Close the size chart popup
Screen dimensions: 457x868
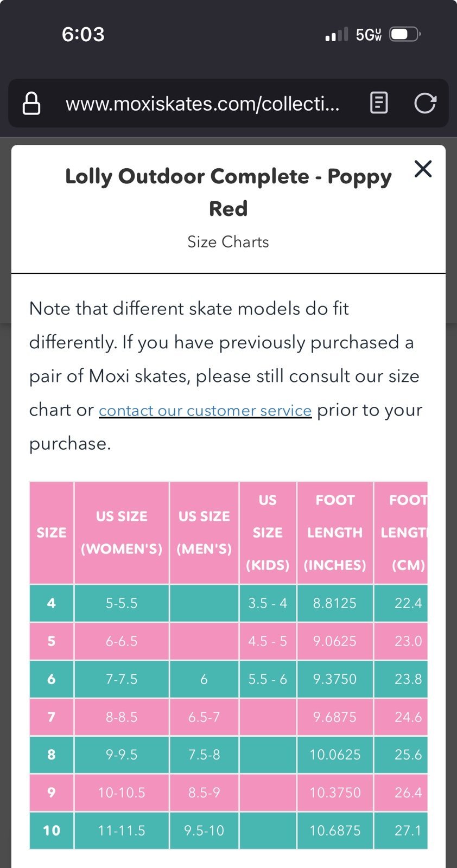(x=423, y=169)
